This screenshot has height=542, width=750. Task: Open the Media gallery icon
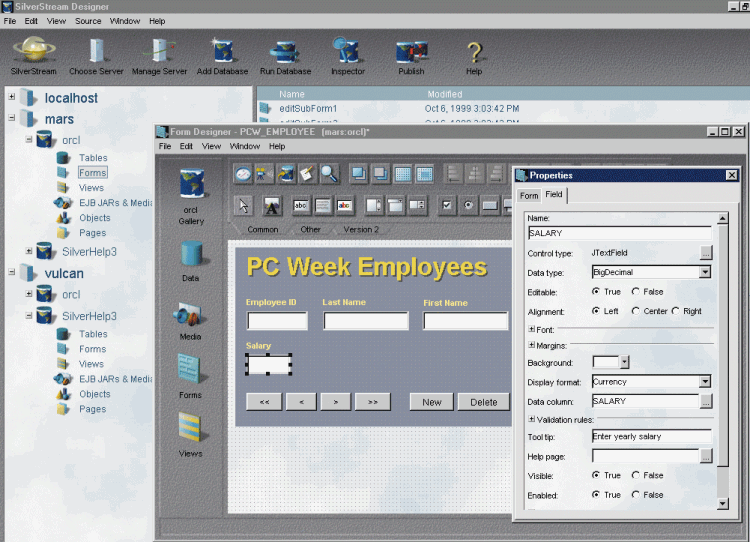pyautogui.click(x=190, y=315)
